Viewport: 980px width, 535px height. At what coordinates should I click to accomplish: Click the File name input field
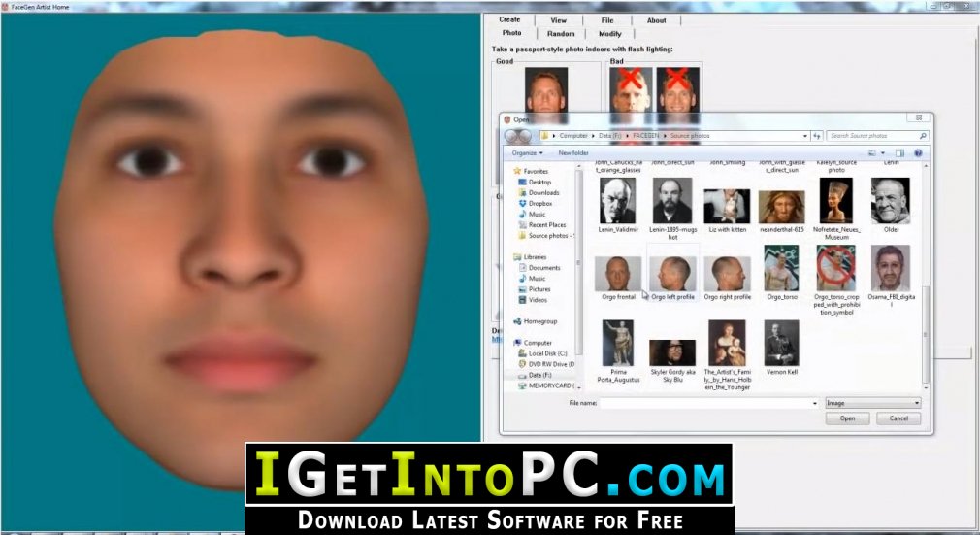[x=708, y=403]
